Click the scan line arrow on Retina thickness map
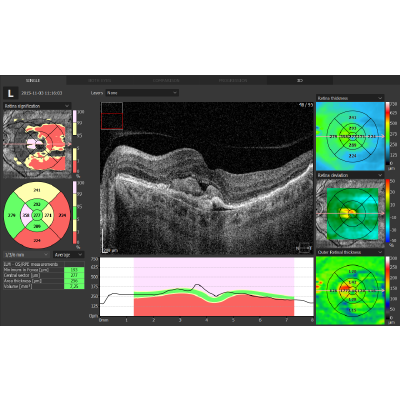Image resolution: width=400 pixels, height=400 pixels. coord(350,136)
